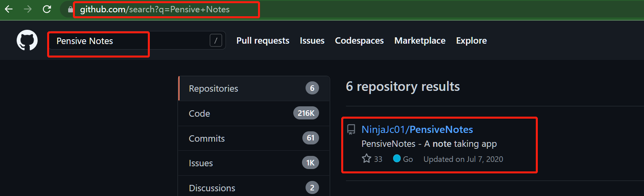Open Pull requests in top navigation
This screenshot has width=644, height=196.
263,41
